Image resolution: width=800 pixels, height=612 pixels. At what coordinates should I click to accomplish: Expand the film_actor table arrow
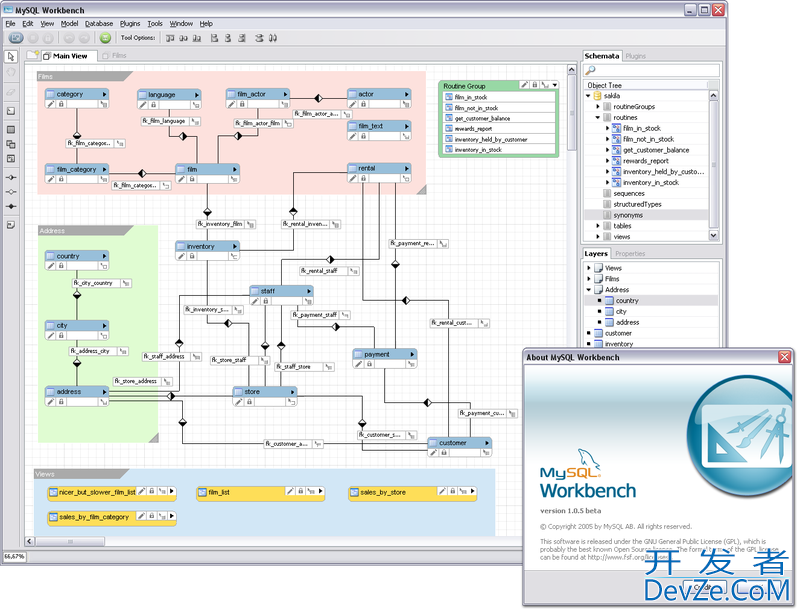coord(285,94)
